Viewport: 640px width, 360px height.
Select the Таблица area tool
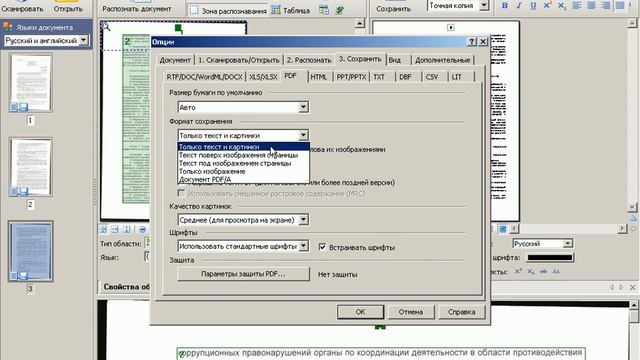[x=291, y=11]
